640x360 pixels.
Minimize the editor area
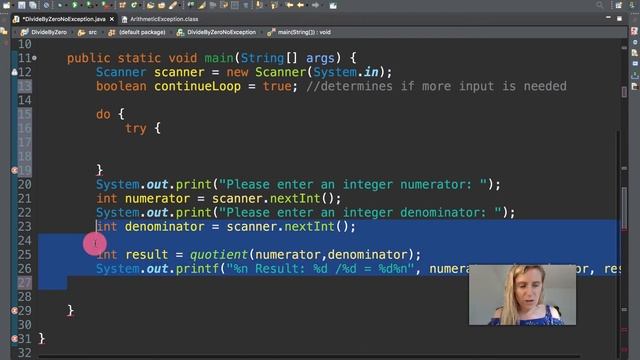click(x=608, y=18)
